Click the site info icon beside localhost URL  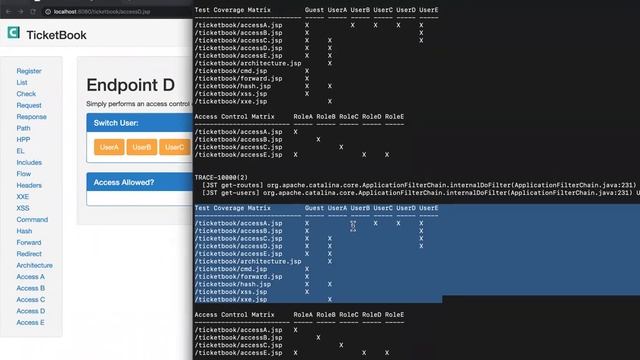point(48,12)
